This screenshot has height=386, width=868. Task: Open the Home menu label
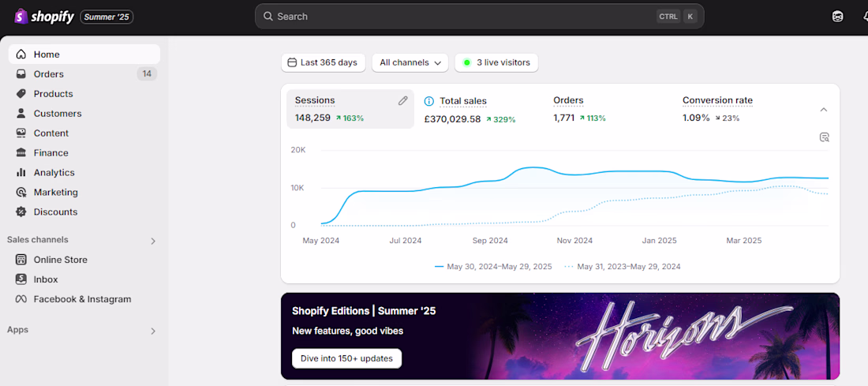[47, 54]
